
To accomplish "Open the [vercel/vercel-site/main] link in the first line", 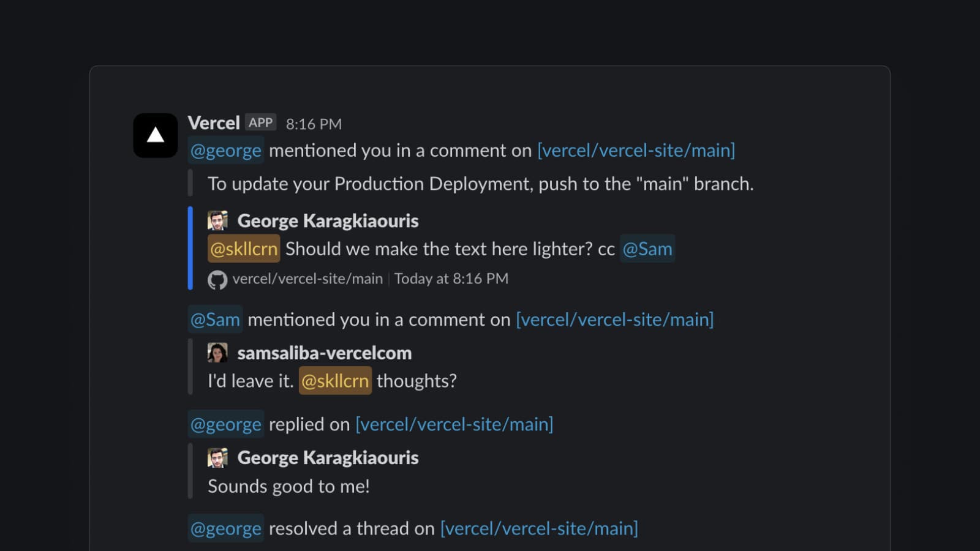I will [636, 151].
